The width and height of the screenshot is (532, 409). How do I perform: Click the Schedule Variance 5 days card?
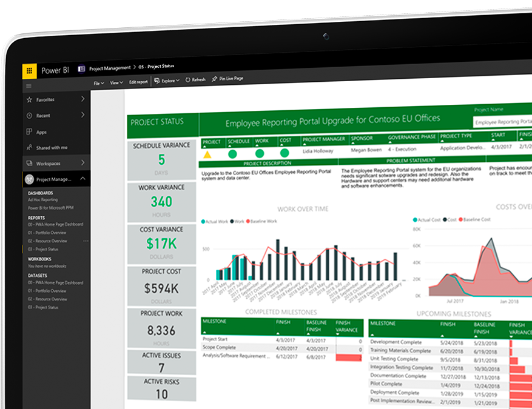click(x=161, y=160)
